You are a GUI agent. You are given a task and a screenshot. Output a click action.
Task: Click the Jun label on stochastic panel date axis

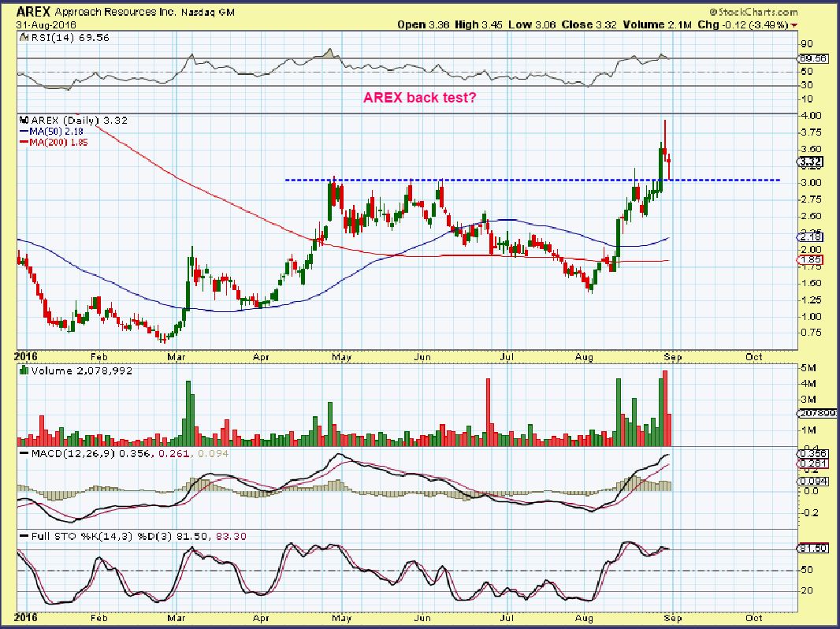[x=422, y=618]
